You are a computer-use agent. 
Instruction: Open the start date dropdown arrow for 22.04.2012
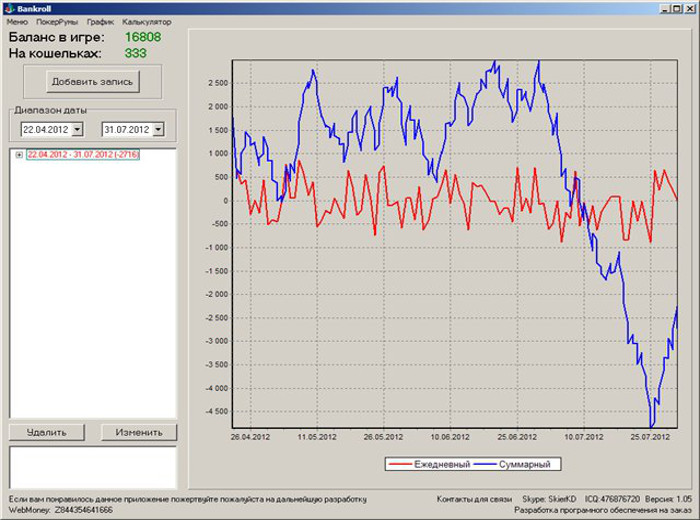(78, 129)
